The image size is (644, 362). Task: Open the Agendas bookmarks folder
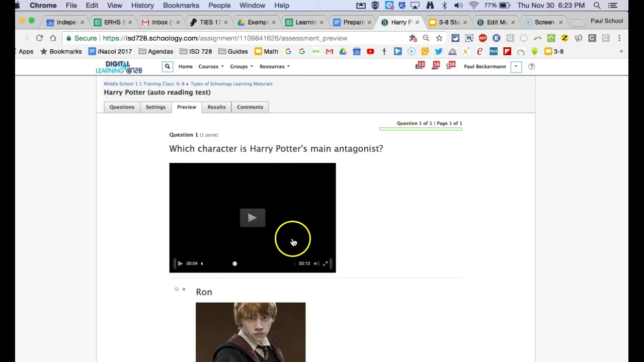click(x=156, y=51)
